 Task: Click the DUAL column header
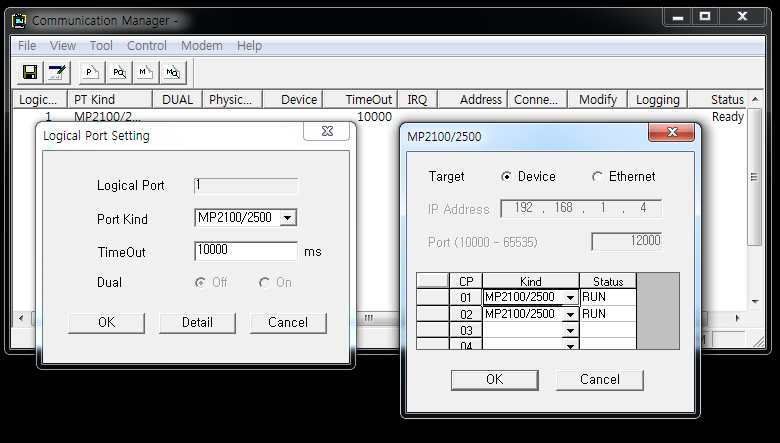pos(178,99)
